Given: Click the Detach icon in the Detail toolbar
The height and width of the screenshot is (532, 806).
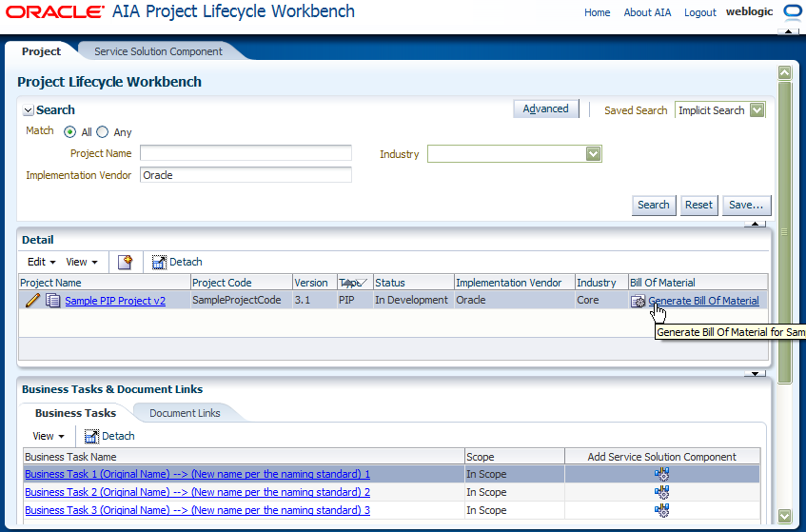Looking at the screenshot, I should tap(159, 262).
